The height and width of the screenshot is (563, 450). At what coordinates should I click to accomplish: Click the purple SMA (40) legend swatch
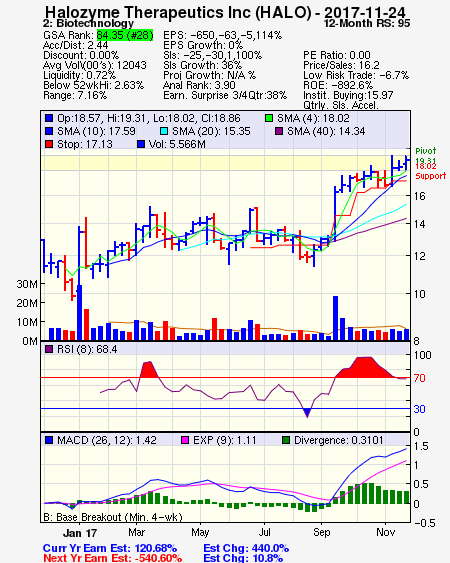[x=279, y=131]
